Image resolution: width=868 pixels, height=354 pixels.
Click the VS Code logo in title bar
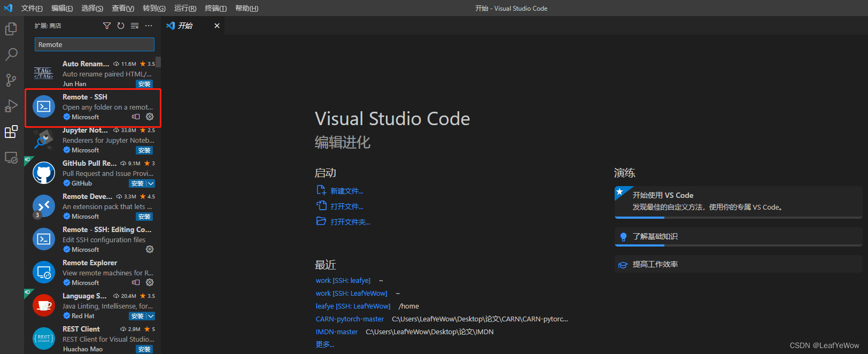(8, 8)
